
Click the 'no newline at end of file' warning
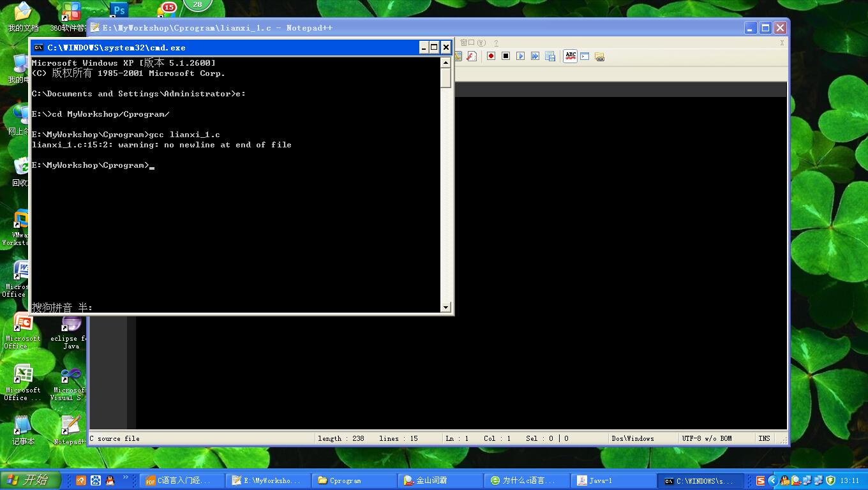coord(228,145)
